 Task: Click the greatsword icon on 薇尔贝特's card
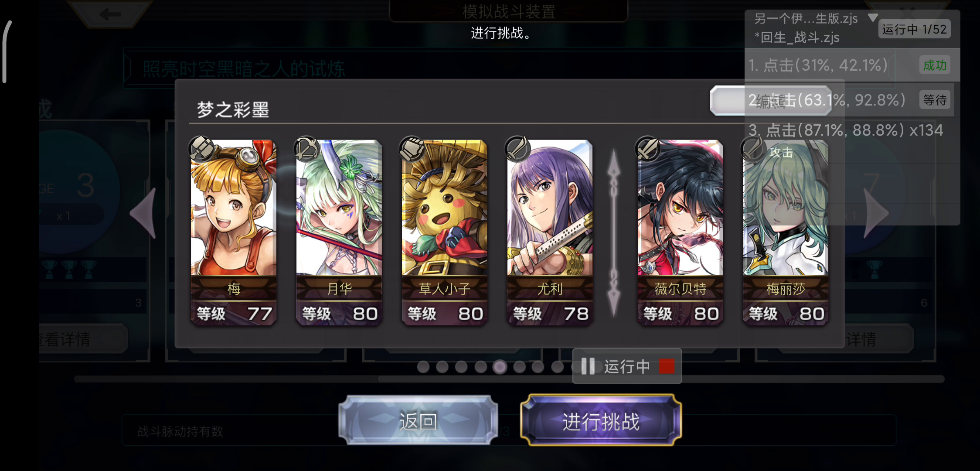(648, 148)
